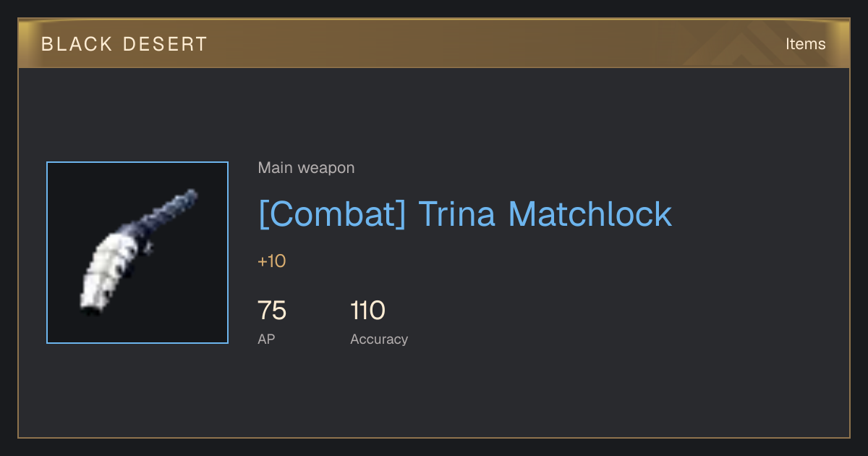Click the Trina Matchlock weapon icon

pos(137,253)
